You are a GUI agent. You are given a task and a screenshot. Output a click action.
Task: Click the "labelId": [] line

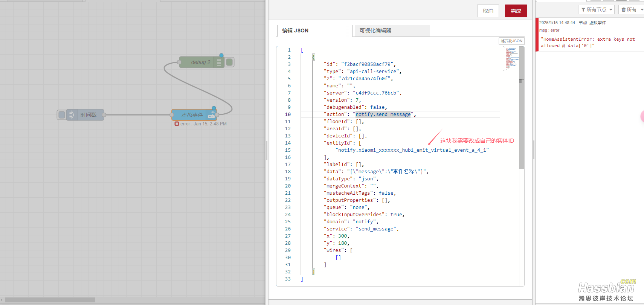(x=344, y=164)
